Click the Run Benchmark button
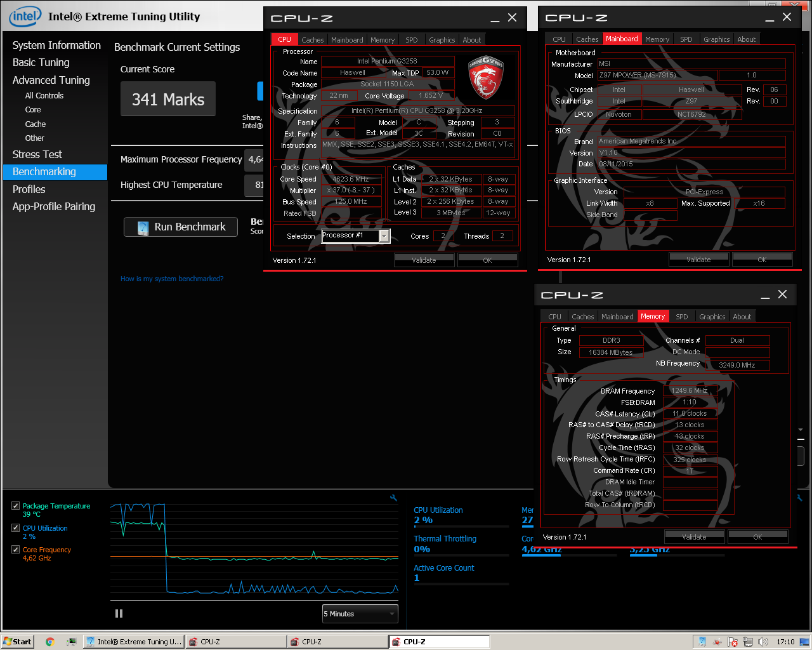Screen dimensions: 812x650 click(x=181, y=227)
